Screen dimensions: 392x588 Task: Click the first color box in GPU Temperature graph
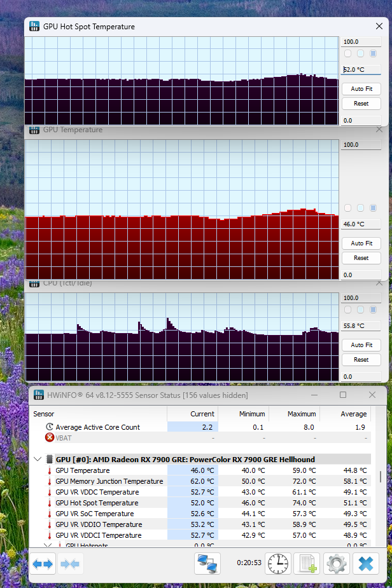tap(348, 208)
